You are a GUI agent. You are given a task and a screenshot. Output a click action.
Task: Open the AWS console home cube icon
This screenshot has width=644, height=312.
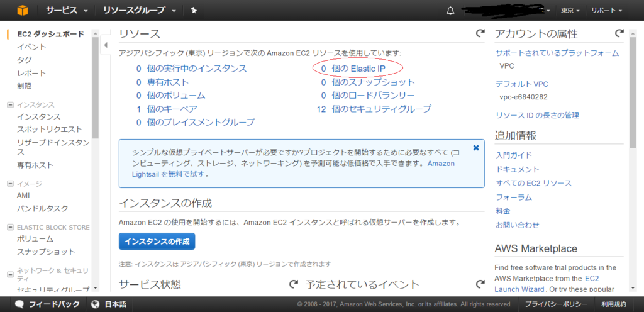[x=22, y=10]
